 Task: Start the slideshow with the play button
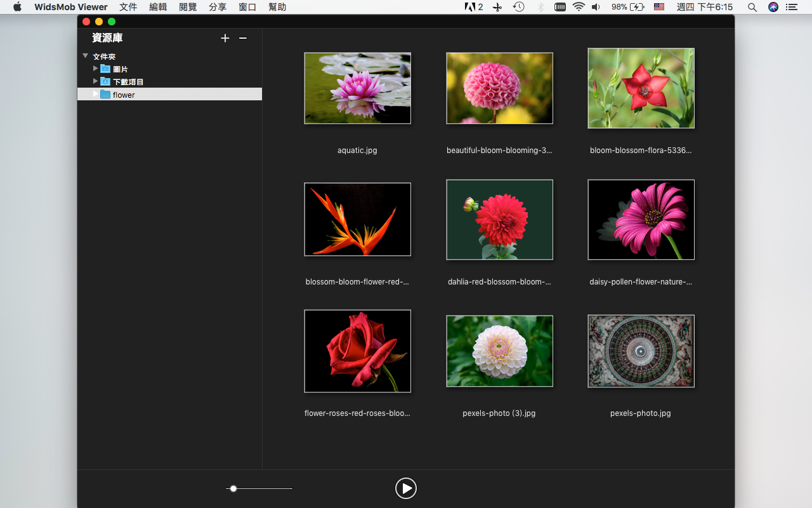point(405,488)
